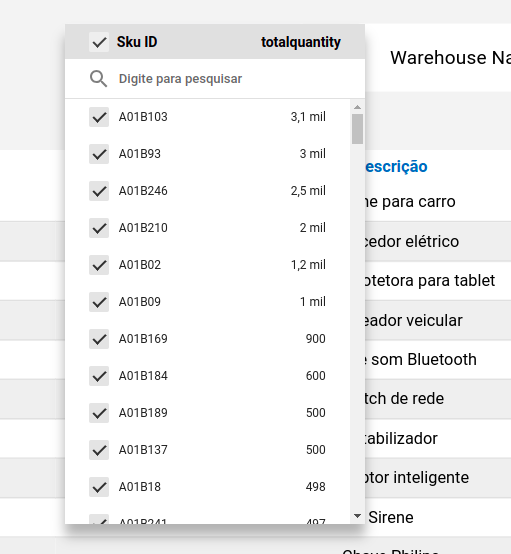Image resolution: width=511 pixels, height=554 pixels.
Task: Click the Sku ID header label
Action: [x=137, y=42]
